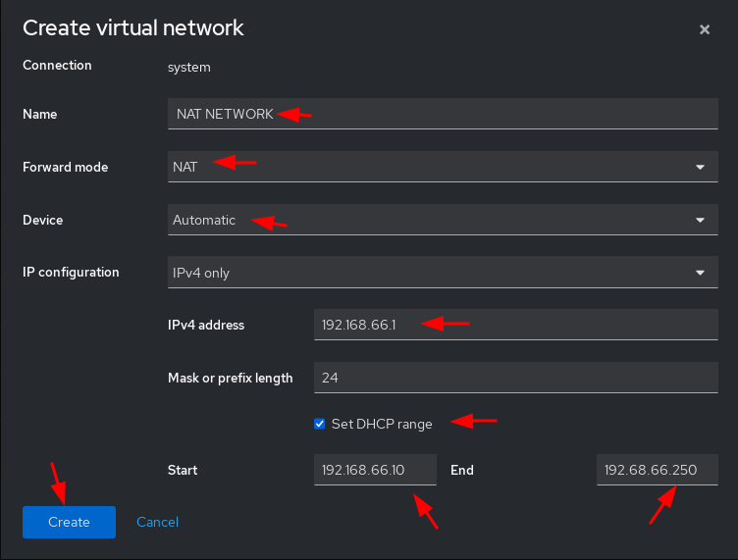738x560 pixels.
Task: Click the 'system' connection value text
Action: [189, 68]
